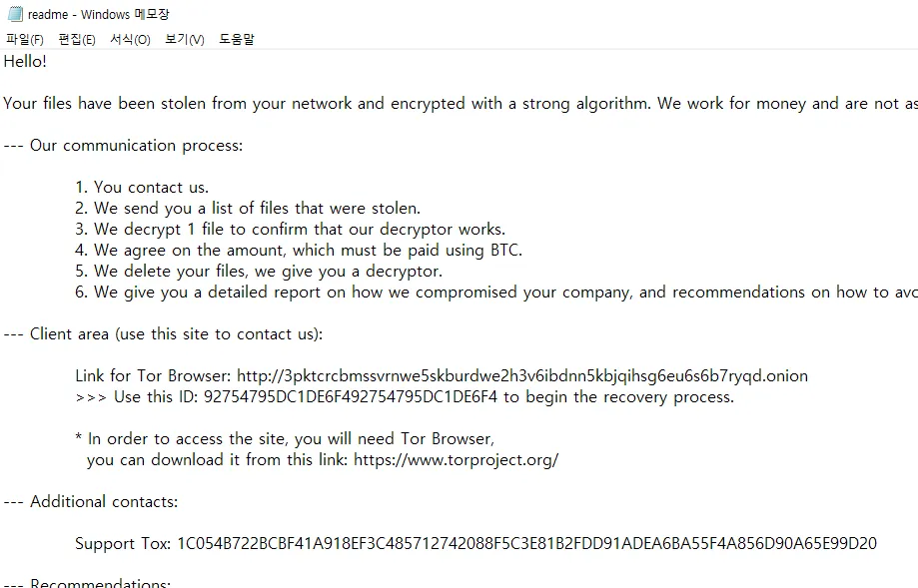The width and height of the screenshot is (918, 588).
Task: Open the 도움말 menu
Action: click(237, 39)
